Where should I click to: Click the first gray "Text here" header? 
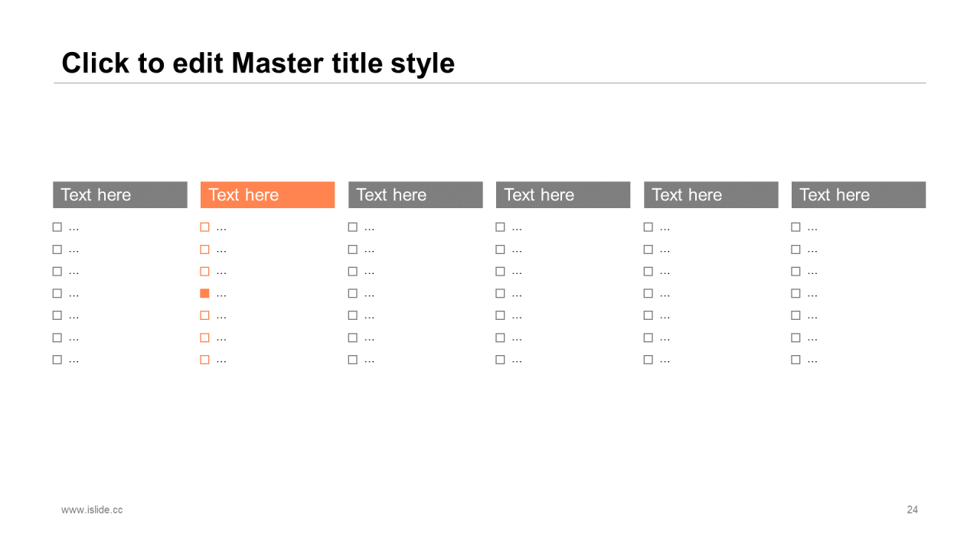120,195
